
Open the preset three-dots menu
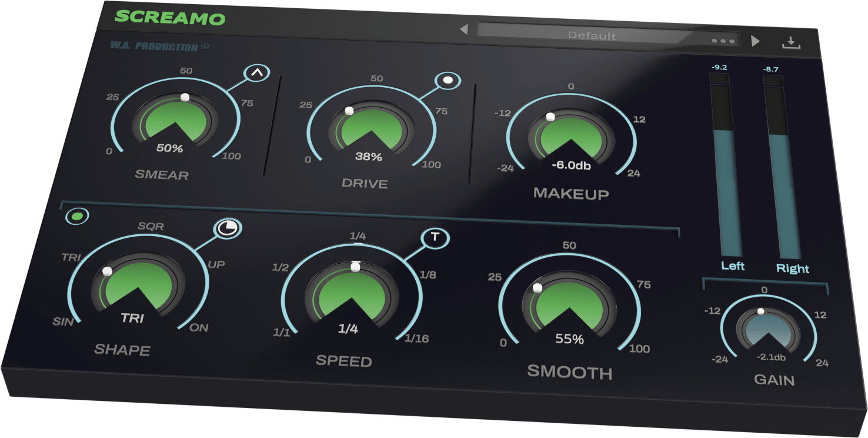[x=722, y=41]
